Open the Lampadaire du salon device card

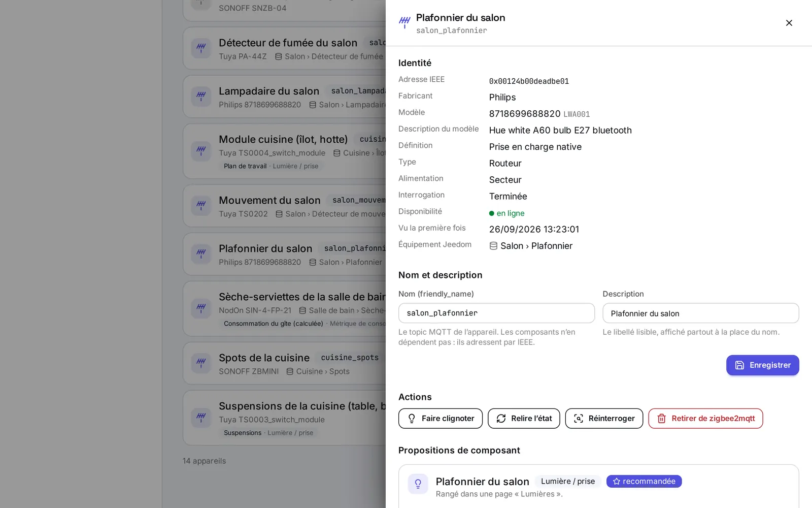tap(284, 97)
